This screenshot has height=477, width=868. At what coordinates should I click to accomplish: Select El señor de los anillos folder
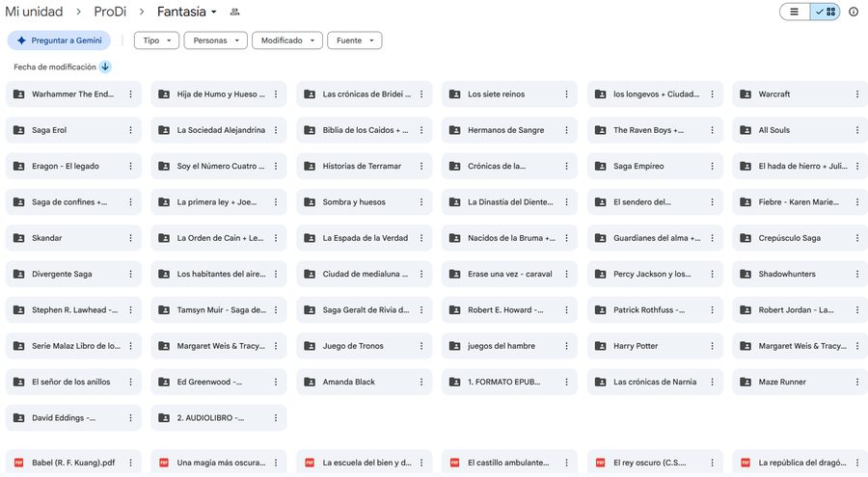coord(73,382)
